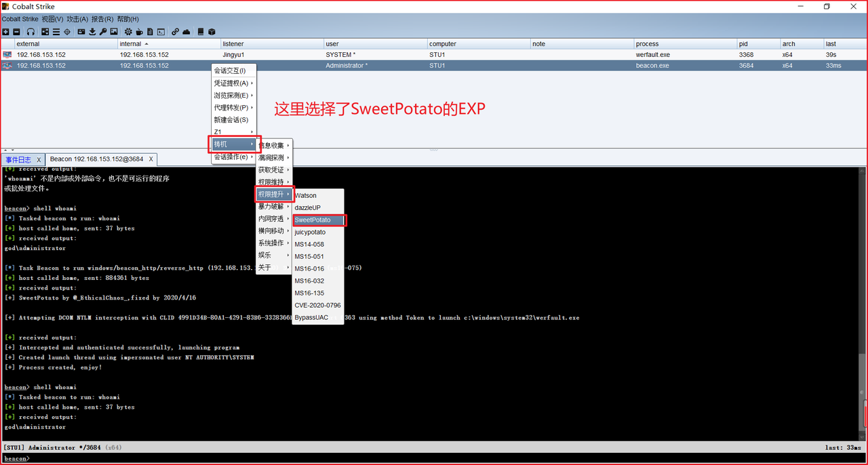Open the 娱乐 submenu
Image resolution: width=868 pixels, height=465 pixels.
pyautogui.click(x=274, y=255)
